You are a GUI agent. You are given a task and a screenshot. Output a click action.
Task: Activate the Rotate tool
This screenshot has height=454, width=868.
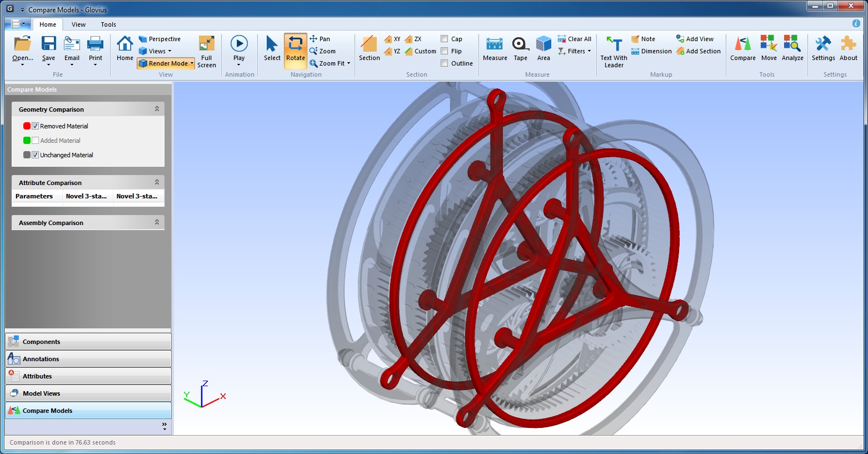296,50
